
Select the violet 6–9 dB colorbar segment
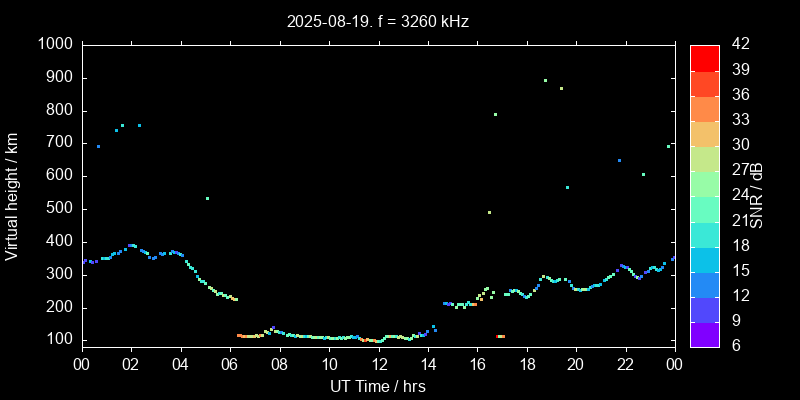tap(704, 335)
